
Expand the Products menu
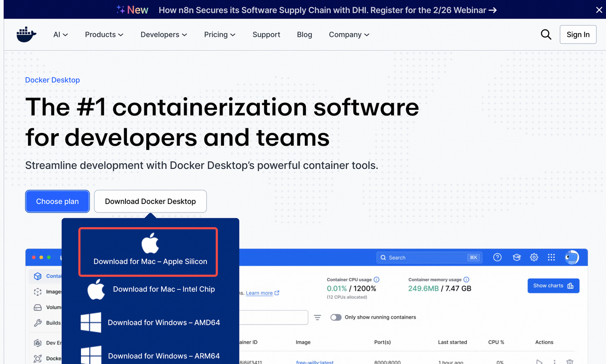(x=104, y=35)
